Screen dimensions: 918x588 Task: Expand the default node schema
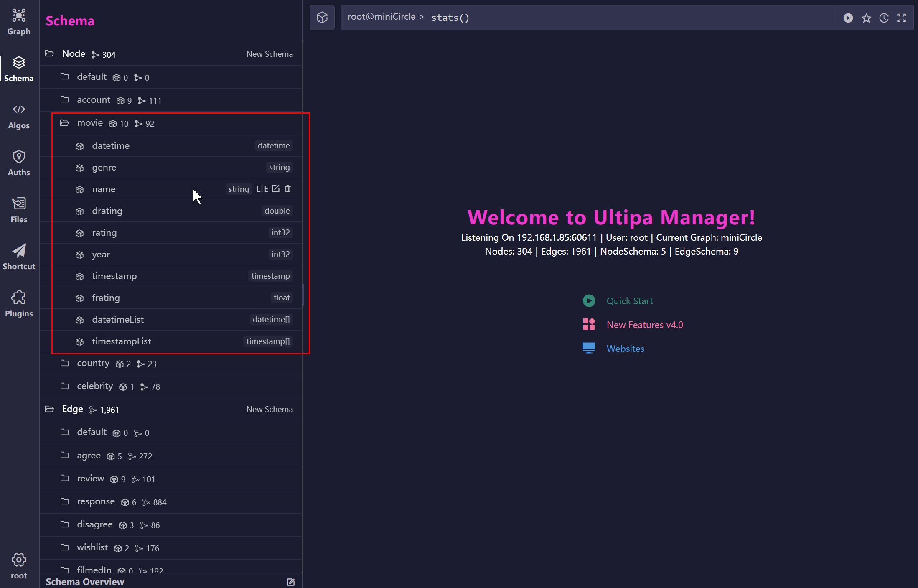64,76
